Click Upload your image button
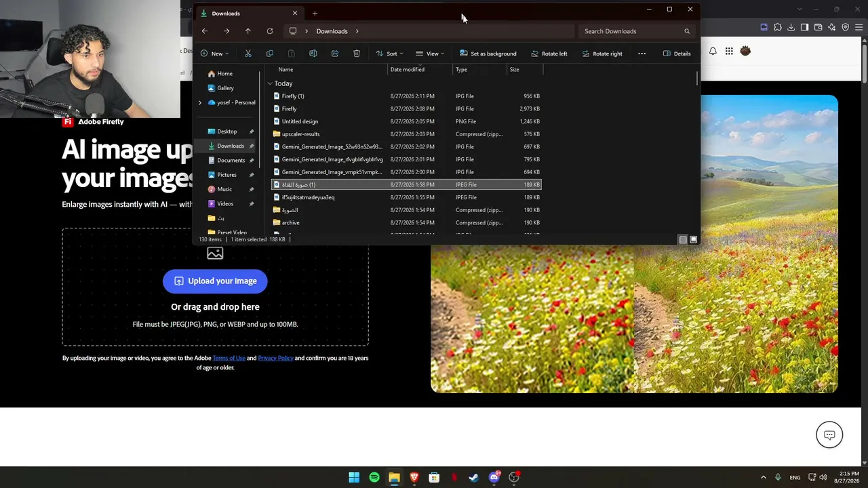This screenshot has width=868, height=488. pos(215,281)
